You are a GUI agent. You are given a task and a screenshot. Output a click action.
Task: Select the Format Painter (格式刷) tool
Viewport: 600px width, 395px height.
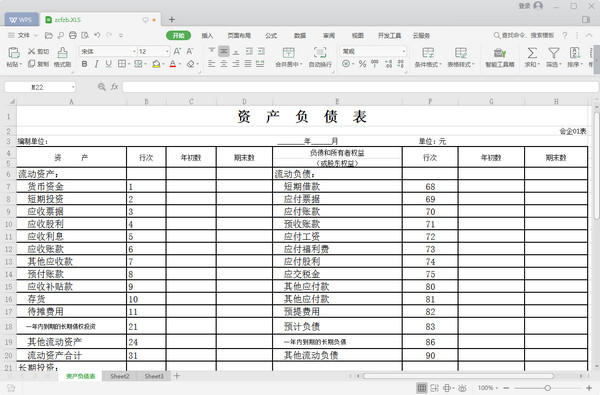click(62, 57)
